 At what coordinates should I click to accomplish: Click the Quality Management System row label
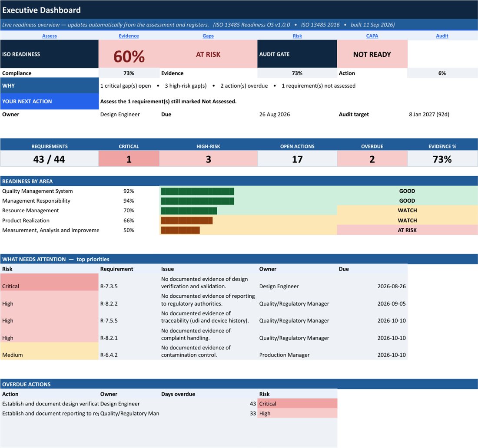tap(37, 191)
